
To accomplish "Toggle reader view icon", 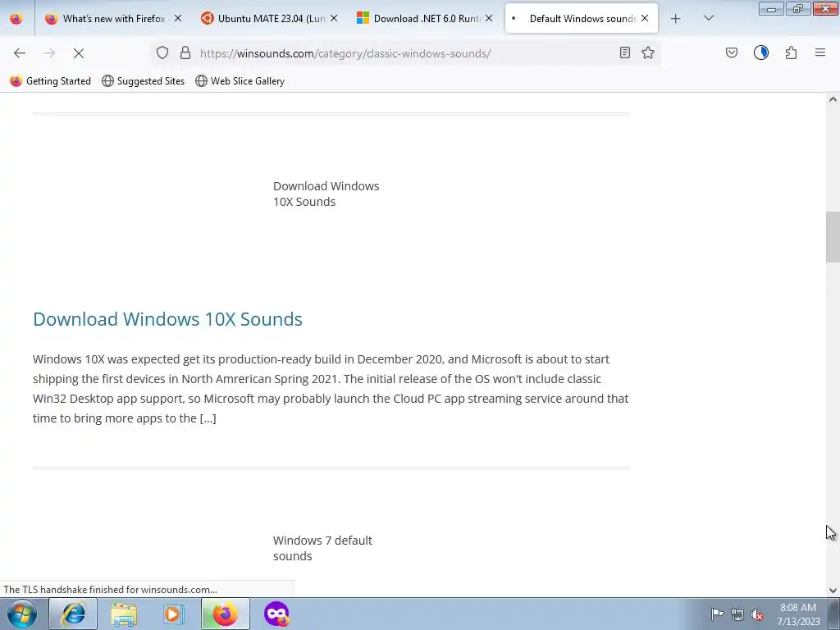I will point(624,52).
